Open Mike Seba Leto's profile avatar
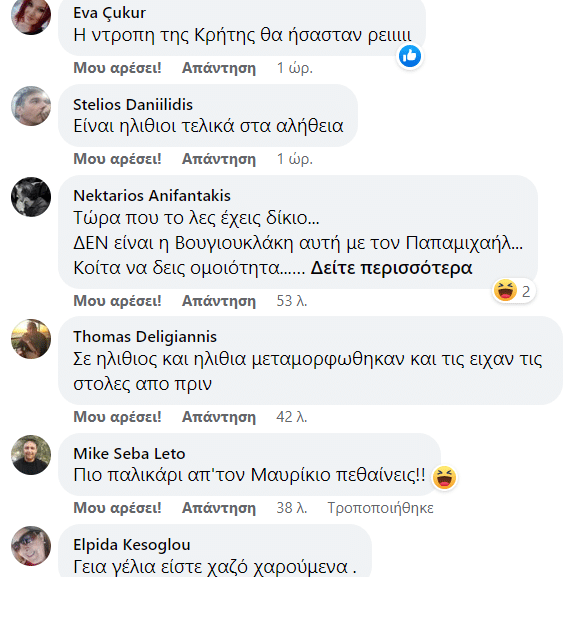The image size is (570, 634). 31,455
